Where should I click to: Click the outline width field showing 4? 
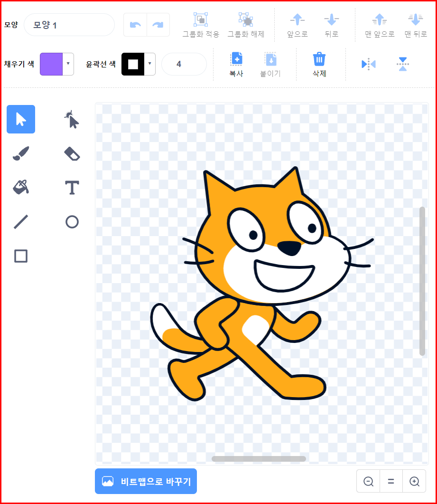point(184,64)
